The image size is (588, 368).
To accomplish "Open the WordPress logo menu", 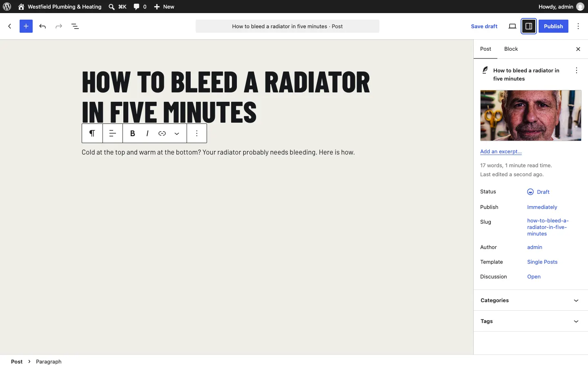I will [7, 7].
